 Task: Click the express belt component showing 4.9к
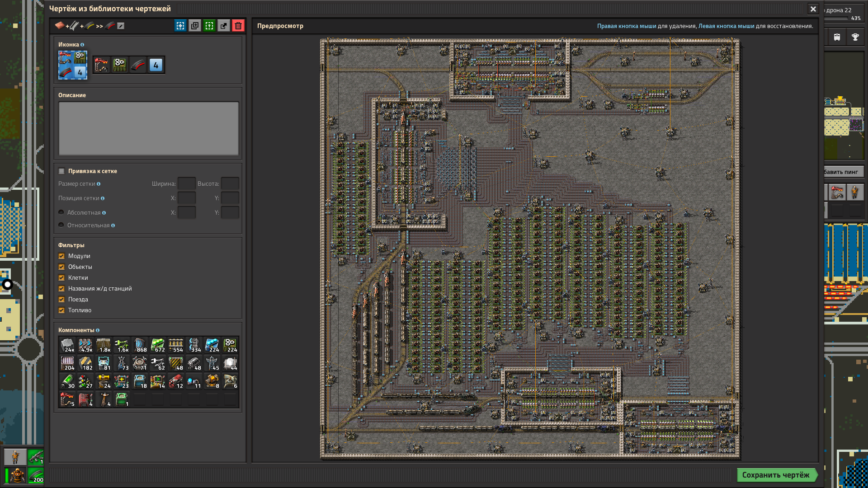coord(85,345)
